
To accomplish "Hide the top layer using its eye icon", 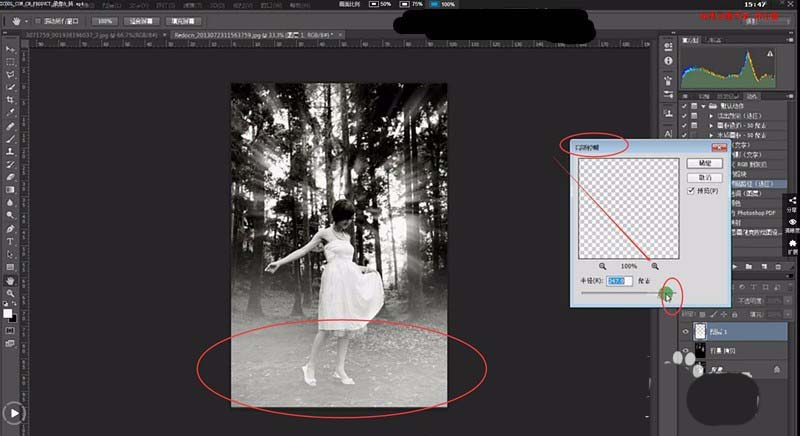I will click(x=686, y=331).
